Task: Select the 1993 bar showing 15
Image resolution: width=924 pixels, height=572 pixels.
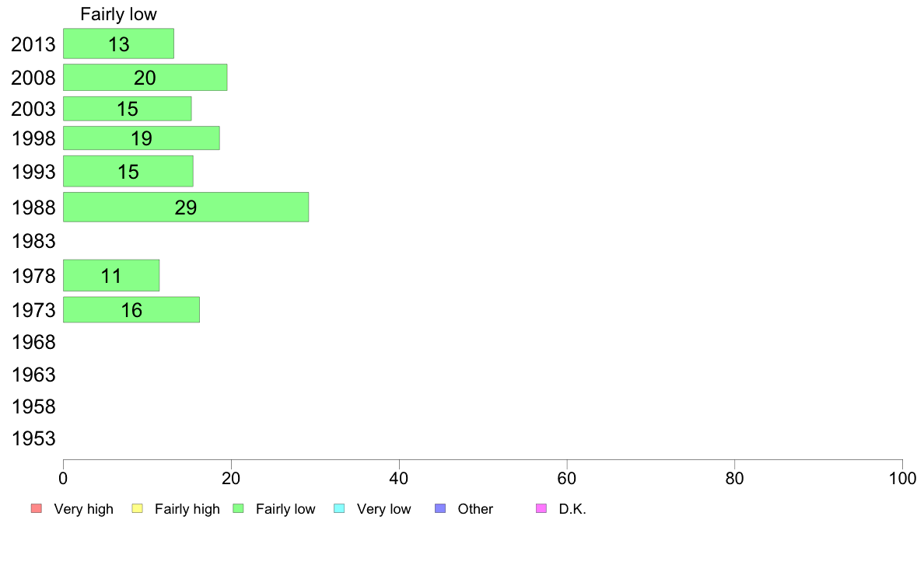Action: [128, 171]
